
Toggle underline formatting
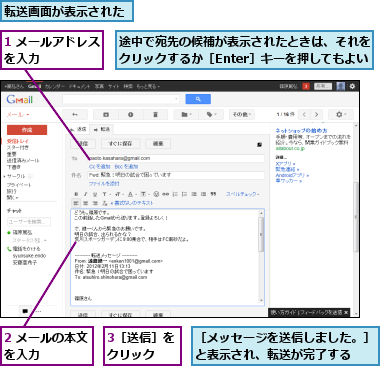tap(95, 194)
